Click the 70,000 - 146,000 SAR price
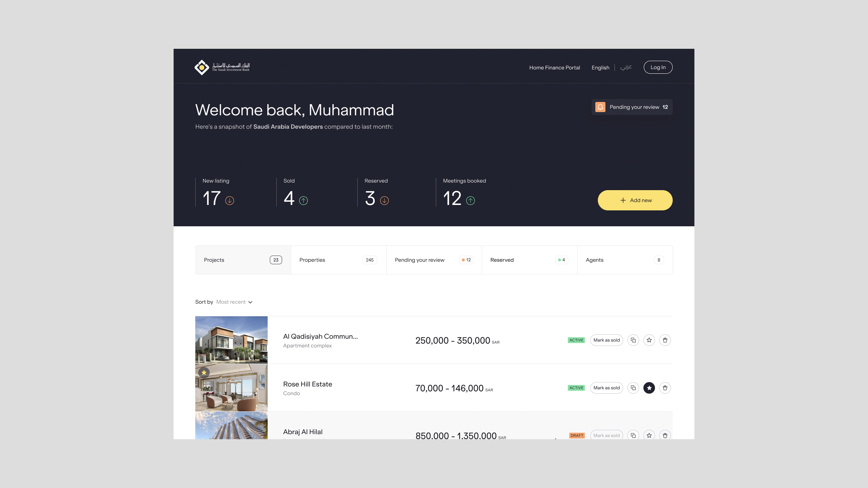Viewport: 868px width, 488px height. click(x=454, y=388)
